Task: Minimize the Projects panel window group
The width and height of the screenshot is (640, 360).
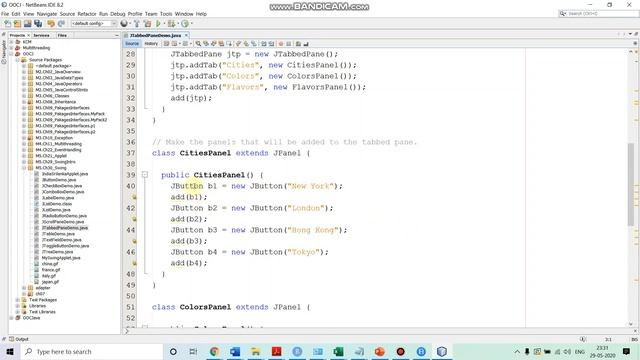Action: pos(116,36)
